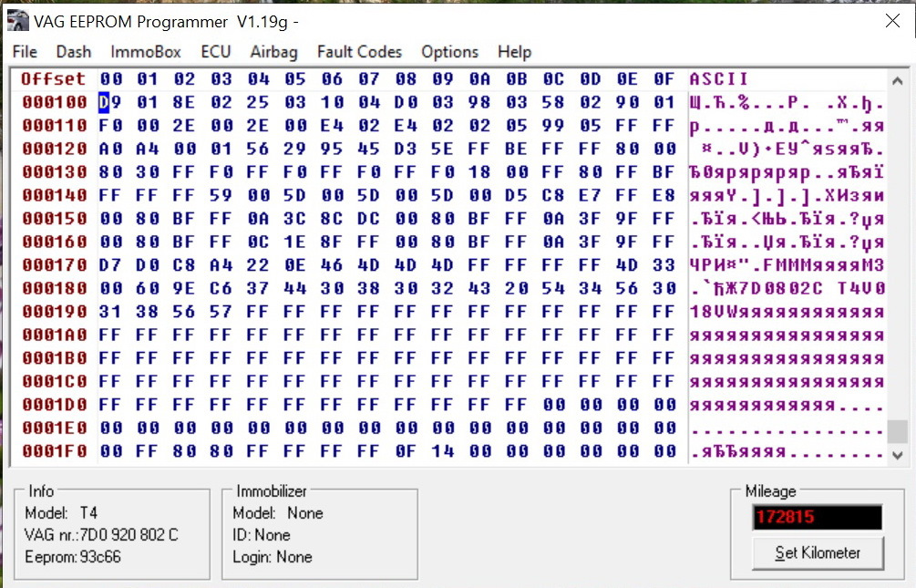Select byte 14 in row 0001F0
This screenshot has width=916, height=588.
442,451
